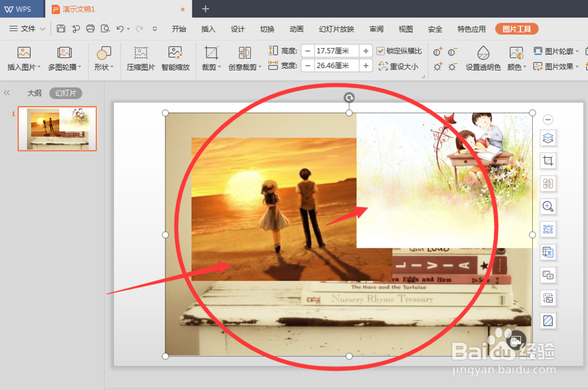This screenshot has height=390, width=588.
Task: Click the Undo arrow icon
Action: click(120, 29)
